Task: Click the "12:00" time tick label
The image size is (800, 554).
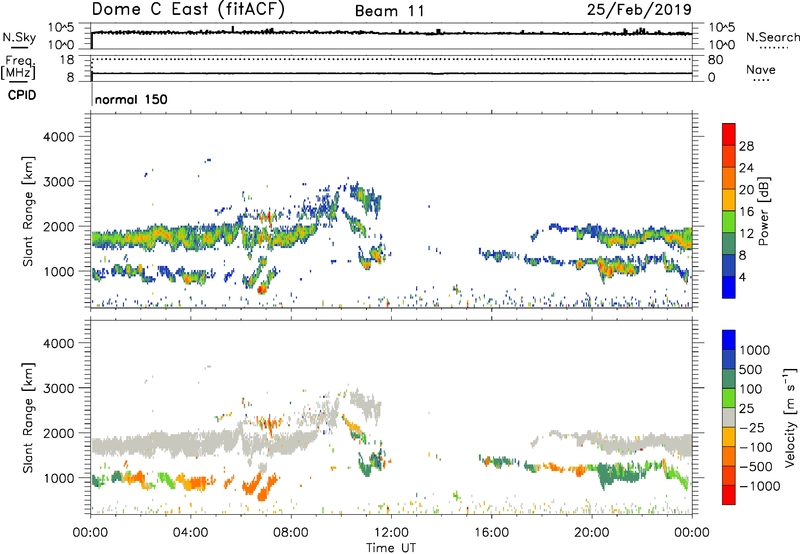Action: (391, 533)
